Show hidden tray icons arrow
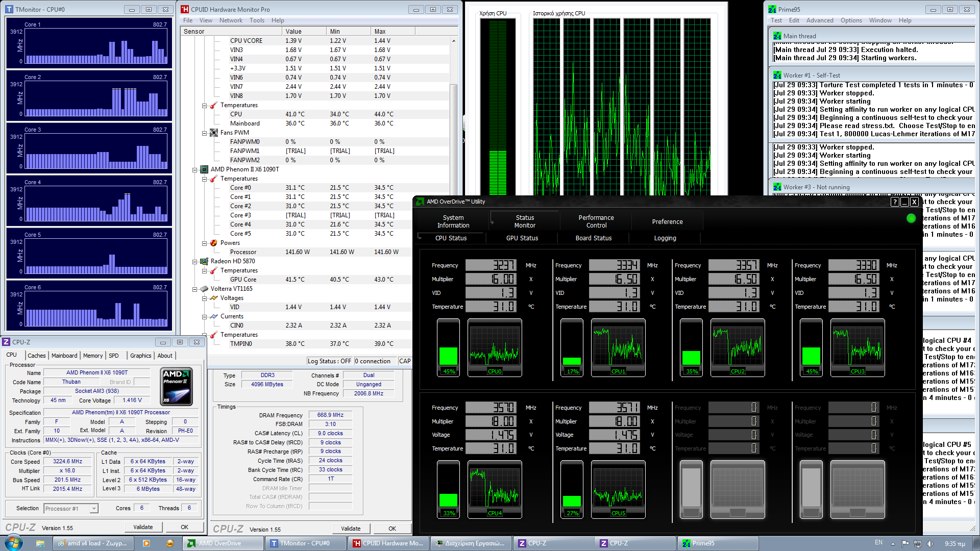This screenshot has height=551, width=980. pos(893,543)
